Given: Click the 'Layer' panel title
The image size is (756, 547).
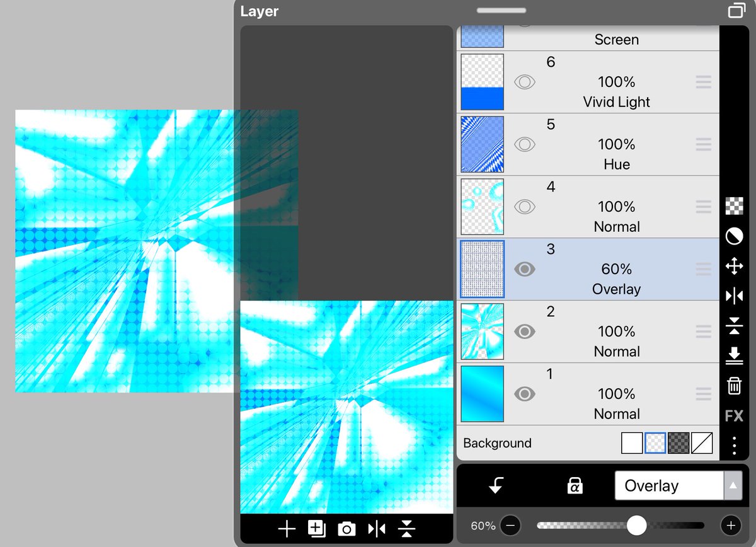Looking at the screenshot, I should coord(260,11).
